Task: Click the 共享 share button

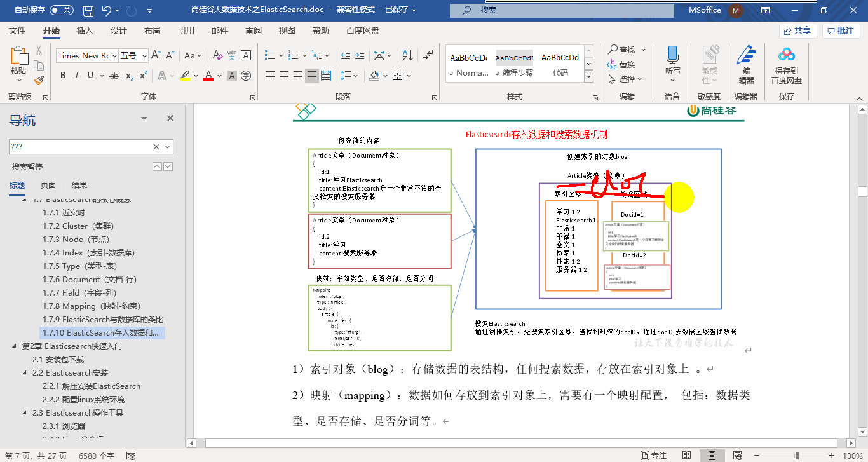Action: pyautogui.click(x=797, y=30)
